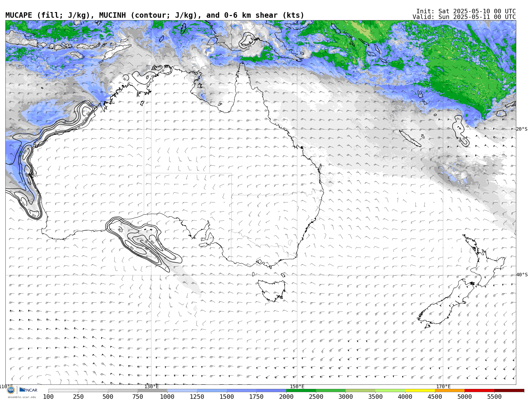This screenshot has width=532, height=400.
Task: Click the colorbar label 1000
Action: coord(167,397)
